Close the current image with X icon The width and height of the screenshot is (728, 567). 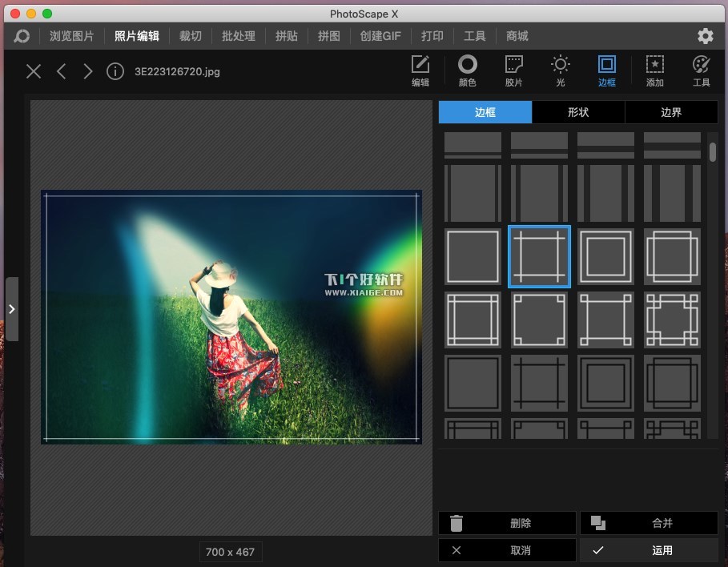click(34, 71)
